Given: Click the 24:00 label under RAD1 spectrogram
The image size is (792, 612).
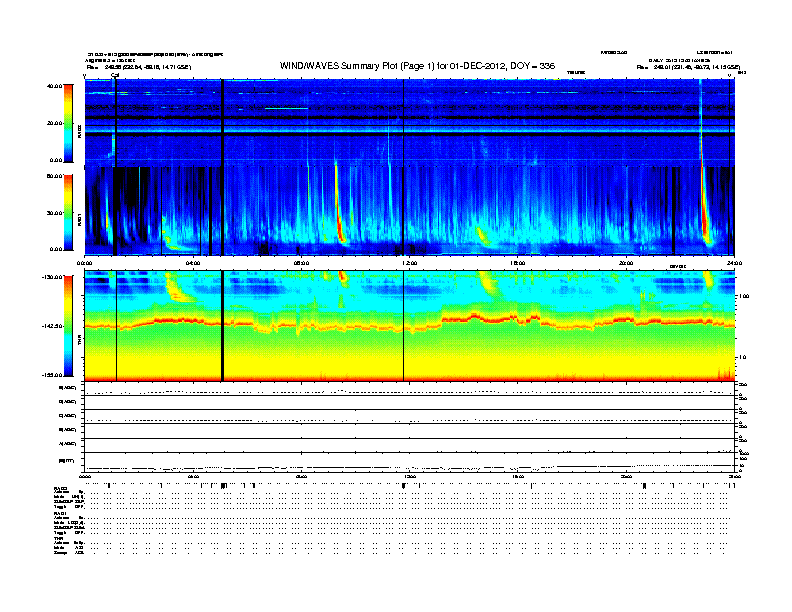Looking at the screenshot, I should click(734, 263).
